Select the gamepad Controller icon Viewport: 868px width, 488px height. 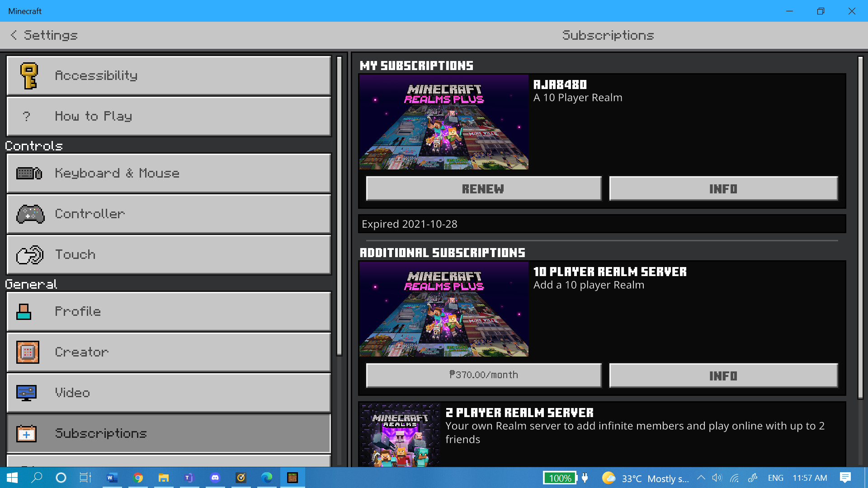pos(30,214)
